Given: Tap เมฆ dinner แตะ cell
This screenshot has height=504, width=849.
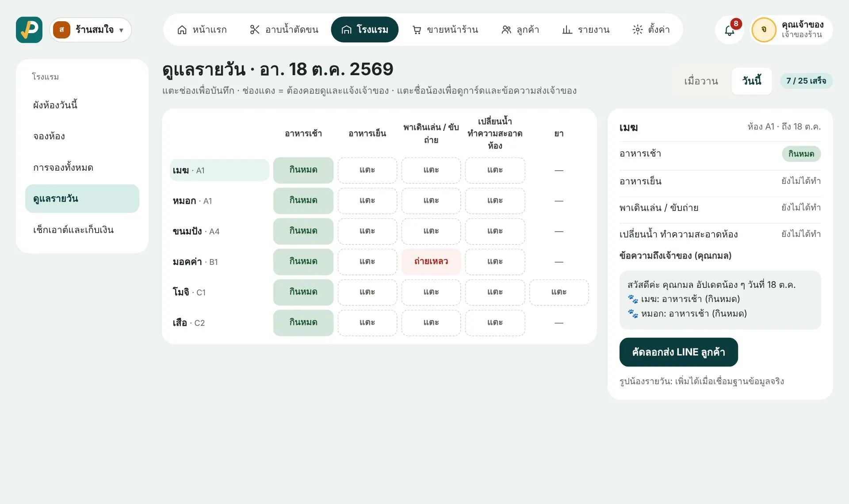Looking at the screenshot, I should [x=367, y=170].
